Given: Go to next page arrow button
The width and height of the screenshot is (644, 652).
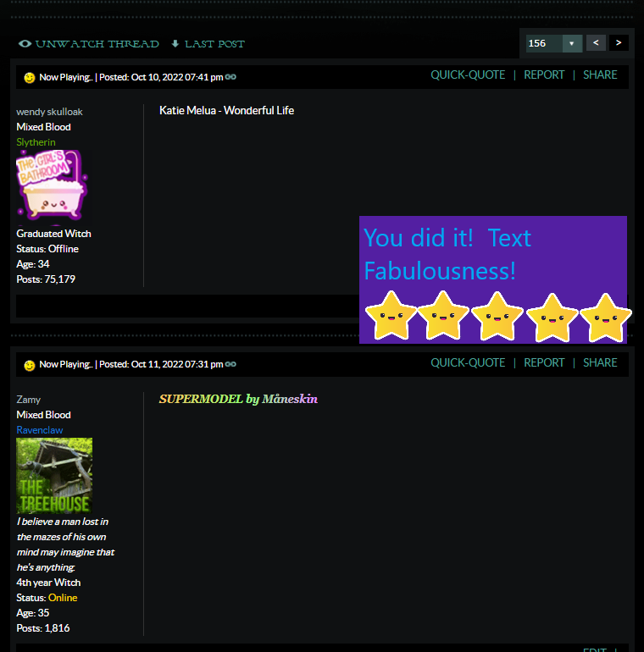Looking at the screenshot, I should pos(619,43).
